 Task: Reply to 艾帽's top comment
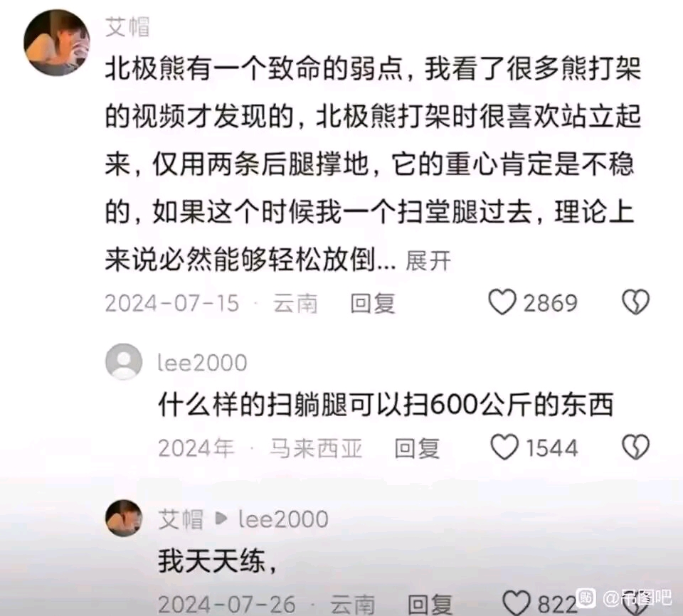point(373,303)
